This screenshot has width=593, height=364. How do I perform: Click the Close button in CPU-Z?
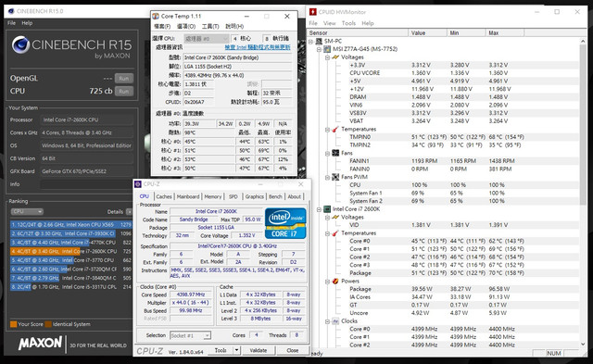click(293, 351)
